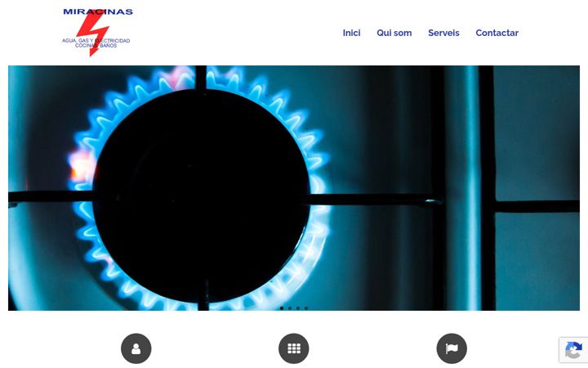Click the round person icon
Image resolution: width=588 pixels, height=368 pixels.
pos(136,348)
